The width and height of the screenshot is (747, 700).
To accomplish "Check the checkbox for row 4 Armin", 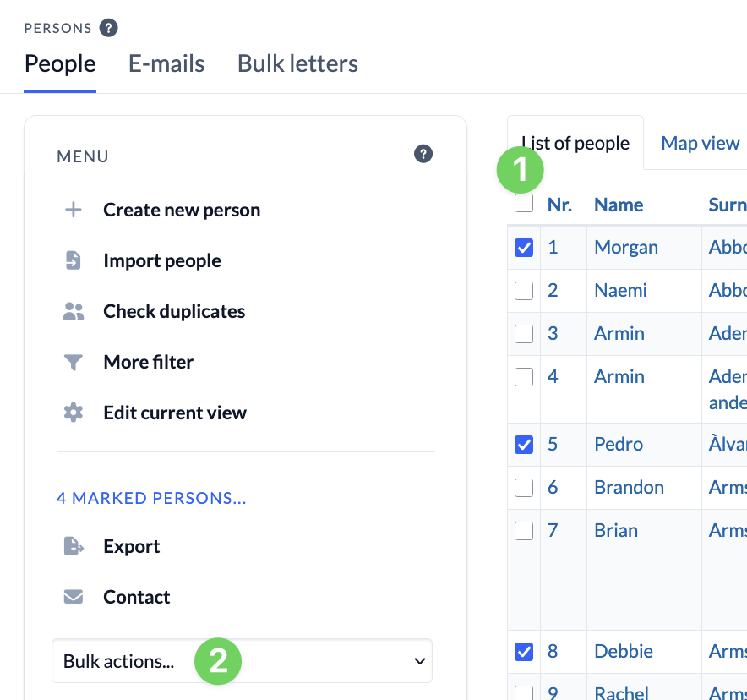I will [524, 377].
